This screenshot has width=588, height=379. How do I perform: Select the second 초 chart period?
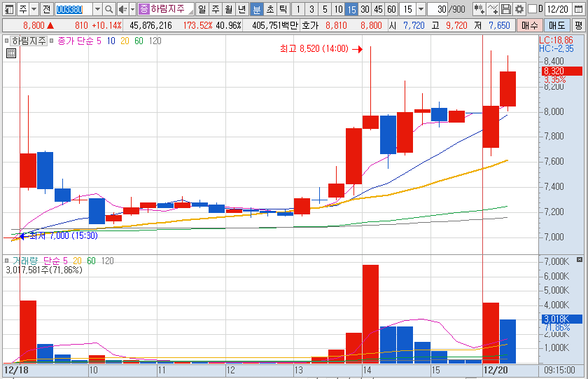point(270,9)
